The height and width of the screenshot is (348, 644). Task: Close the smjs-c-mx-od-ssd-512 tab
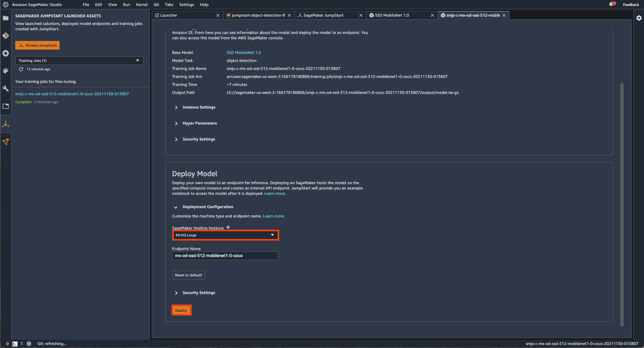504,15
